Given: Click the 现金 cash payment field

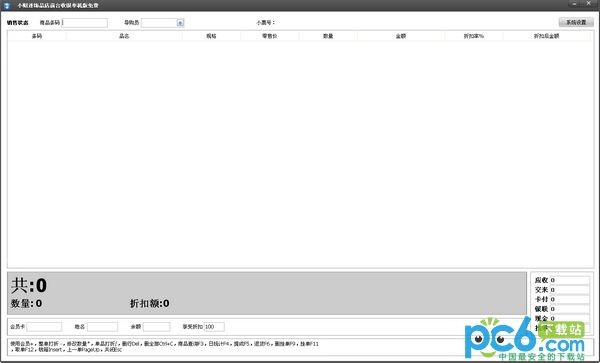Looking at the screenshot, I should (570, 318).
